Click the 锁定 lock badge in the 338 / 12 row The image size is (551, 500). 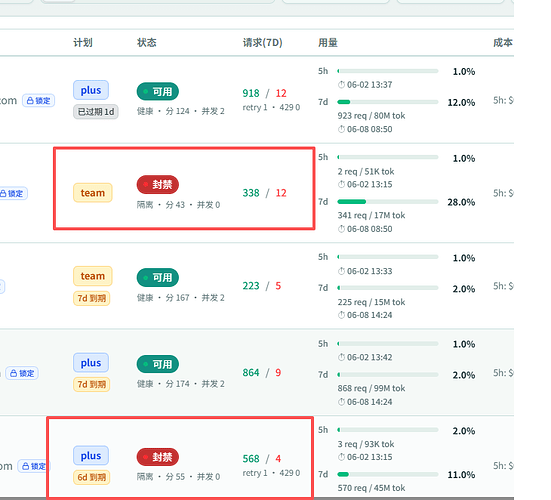click(x=13, y=194)
